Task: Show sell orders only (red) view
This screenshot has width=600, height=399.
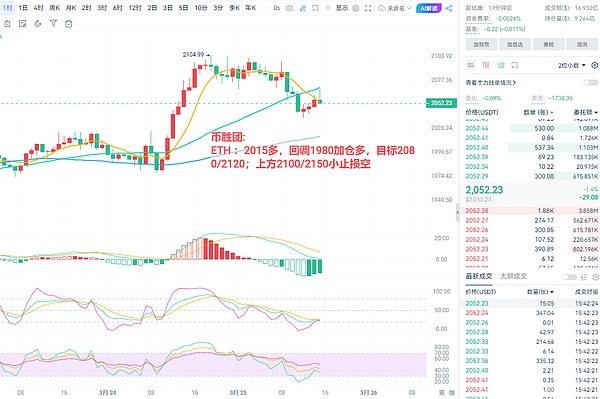Action: pyautogui.click(x=486, y=65)
